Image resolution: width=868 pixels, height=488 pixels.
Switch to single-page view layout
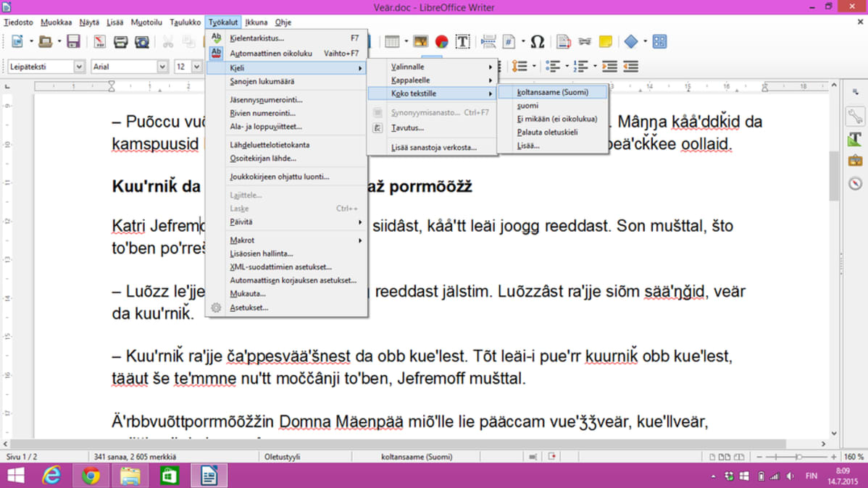pos(712,457)
